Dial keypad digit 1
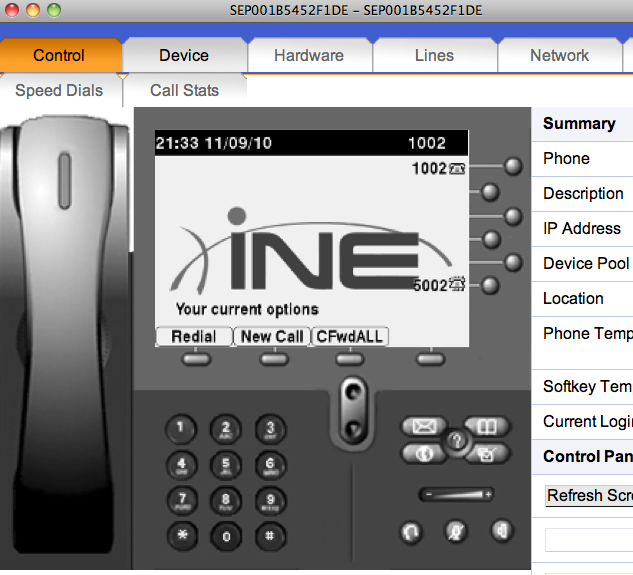 coord(181,428)
